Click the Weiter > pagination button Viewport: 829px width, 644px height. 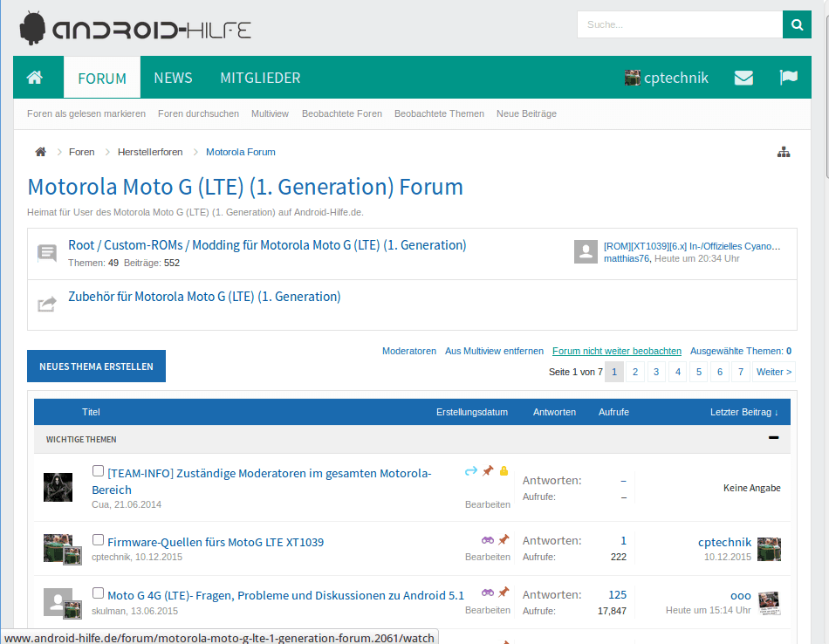[774, 372]
